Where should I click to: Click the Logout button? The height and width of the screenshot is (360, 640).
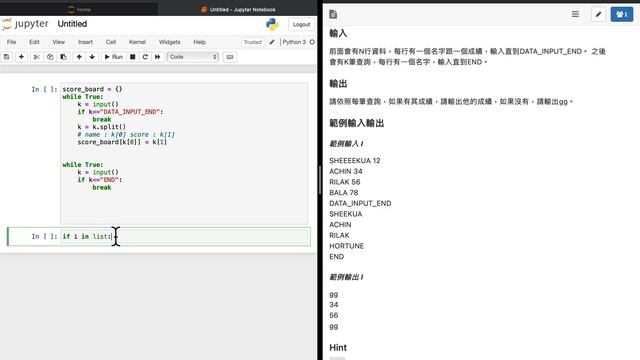point(301,24)
